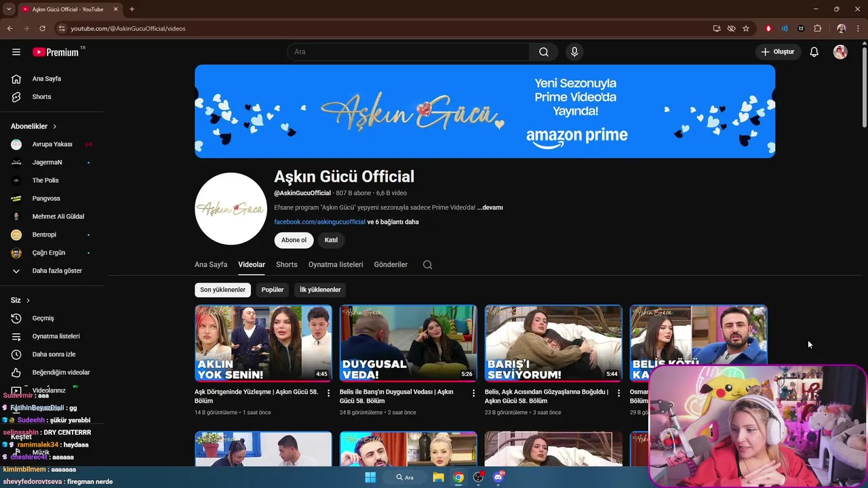Open Chrome three-dot menu
The height and width of the screenshot is (488, 868).
(858, 28)
